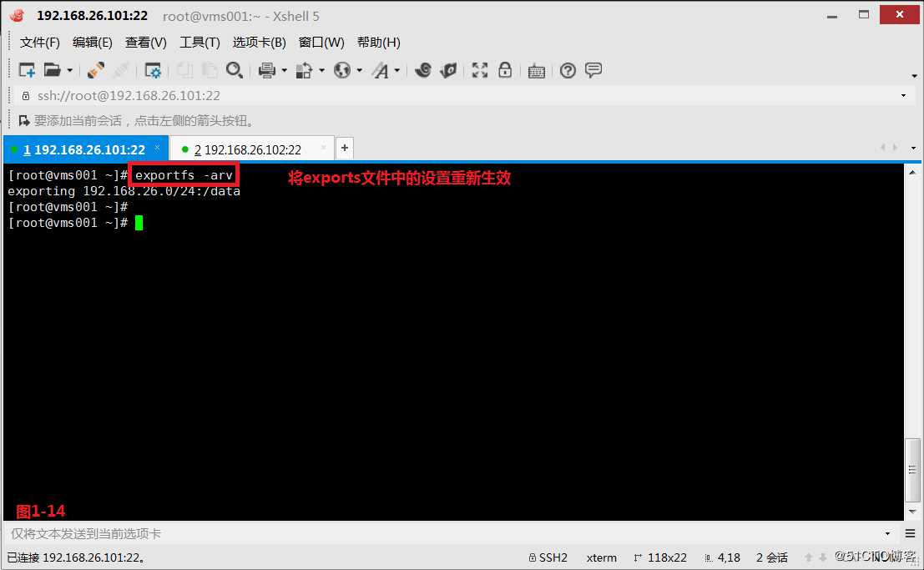Click the 已连接 192.168.26.101:22 status text
Screen dimensions: 924x570
click(x=76, y=557)
